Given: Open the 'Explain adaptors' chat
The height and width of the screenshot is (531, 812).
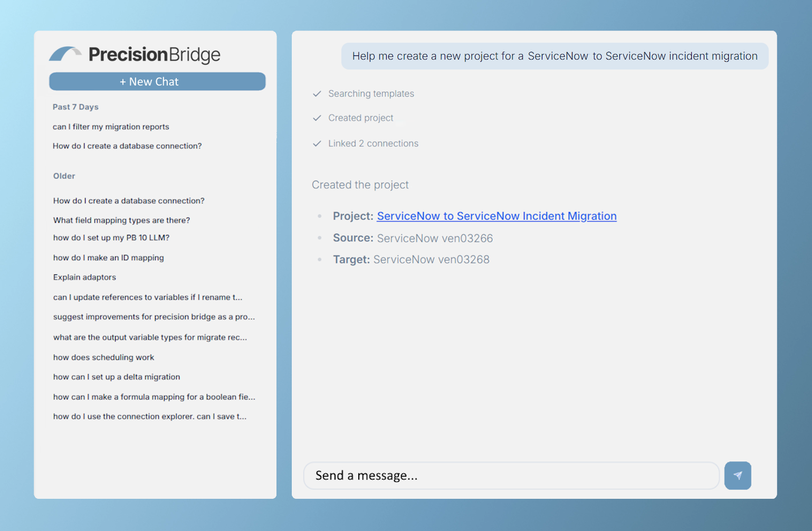Looking at the screenshot, I should pos(84,277).
